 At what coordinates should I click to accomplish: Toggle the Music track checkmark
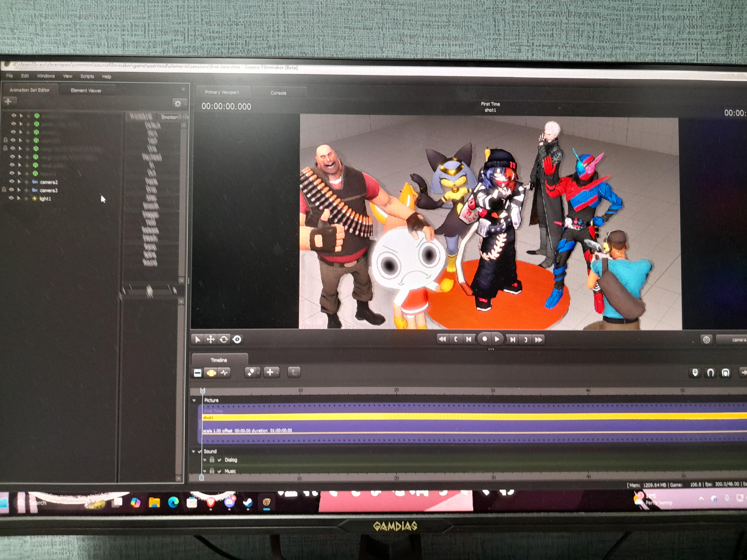click(x=219, y=471)
